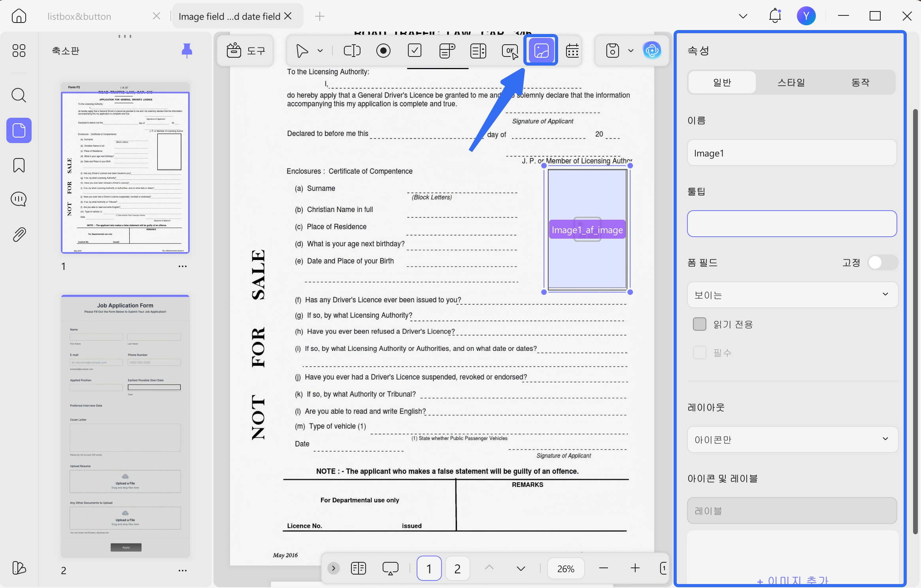The image size is (921, 588).
Task: Close the Image field date field tab
Action: (288, 16)
